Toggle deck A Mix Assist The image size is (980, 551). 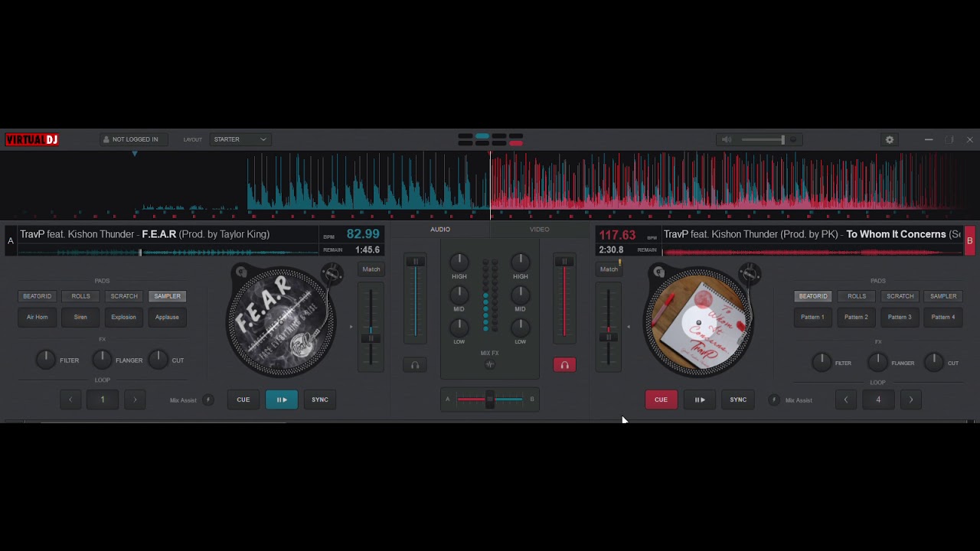click(208, 400)
